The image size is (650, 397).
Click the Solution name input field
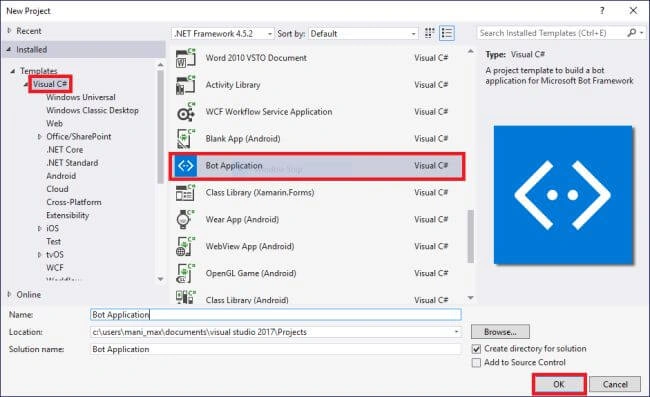tap(276, 349)
